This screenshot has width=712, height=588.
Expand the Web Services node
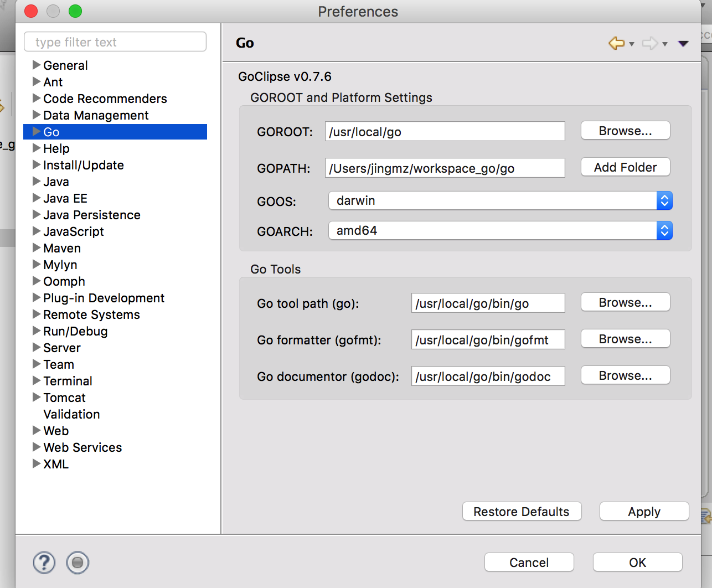37,447
